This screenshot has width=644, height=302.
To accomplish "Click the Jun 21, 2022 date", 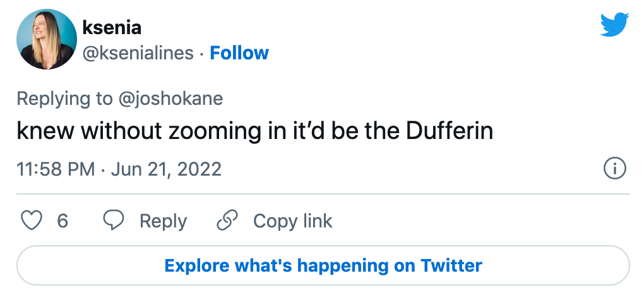I will pos(167,169).
